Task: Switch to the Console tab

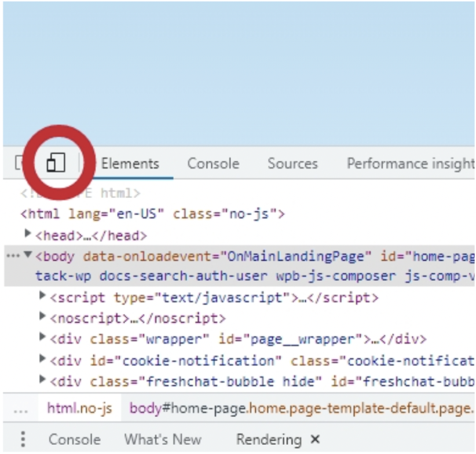Action: click(213, 163)
